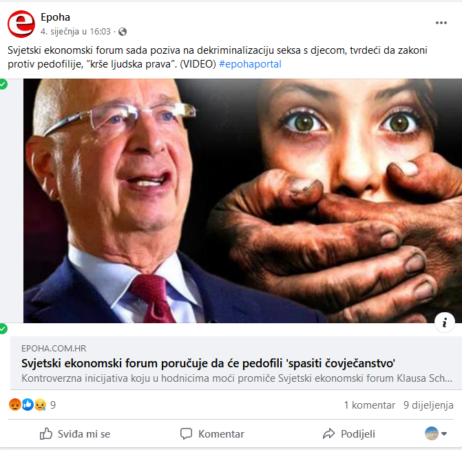
Task: Like the post with Sviđa mi se
Action: tap(75, 434)
